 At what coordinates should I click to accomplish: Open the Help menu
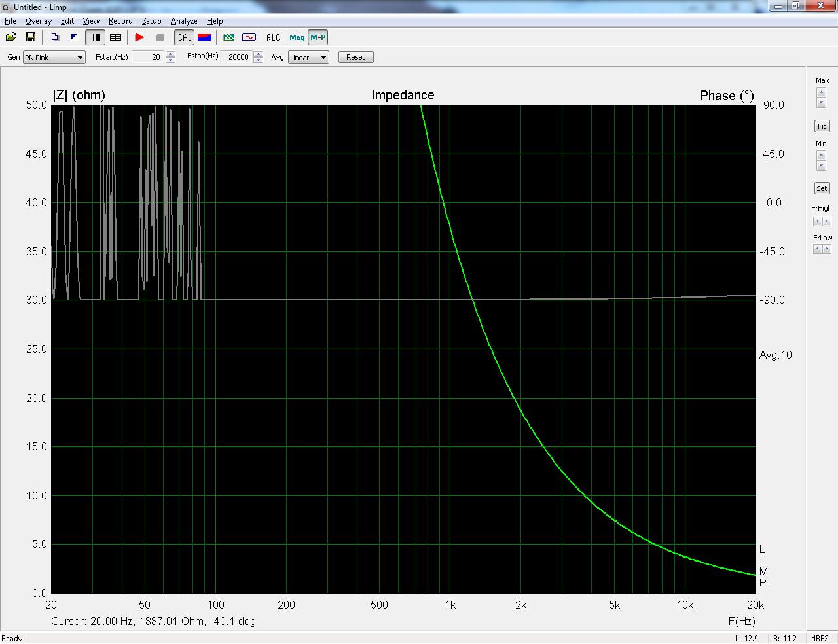[215, 21]
